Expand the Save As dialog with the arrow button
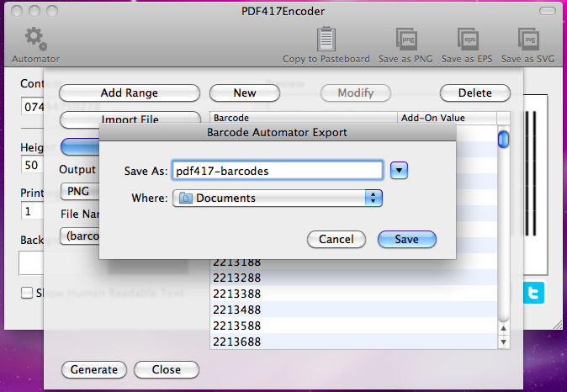567x392 pixels. (399, 170)
